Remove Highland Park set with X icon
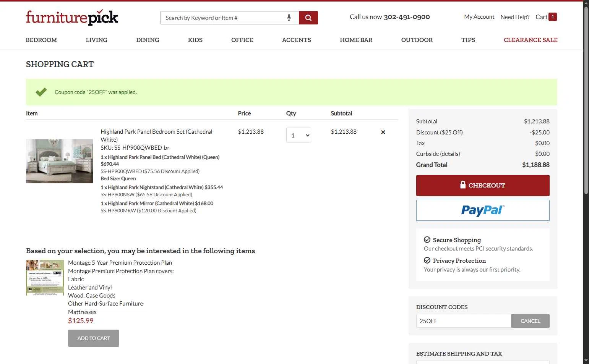 point(383,132)
